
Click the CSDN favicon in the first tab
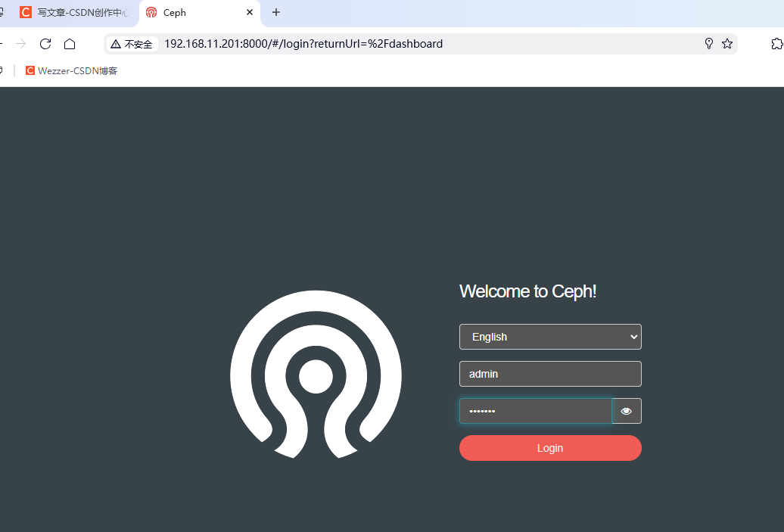(26, 12)
